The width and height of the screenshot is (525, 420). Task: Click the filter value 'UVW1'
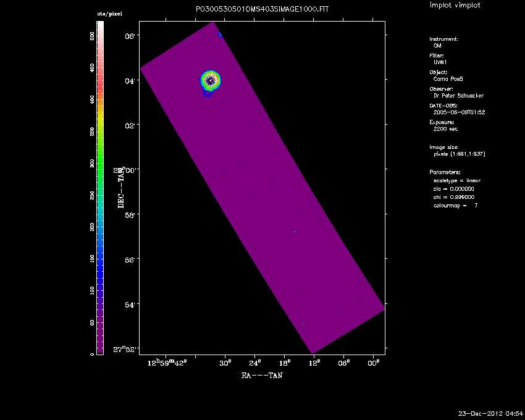pyautogui.click(x=440, y=62)
